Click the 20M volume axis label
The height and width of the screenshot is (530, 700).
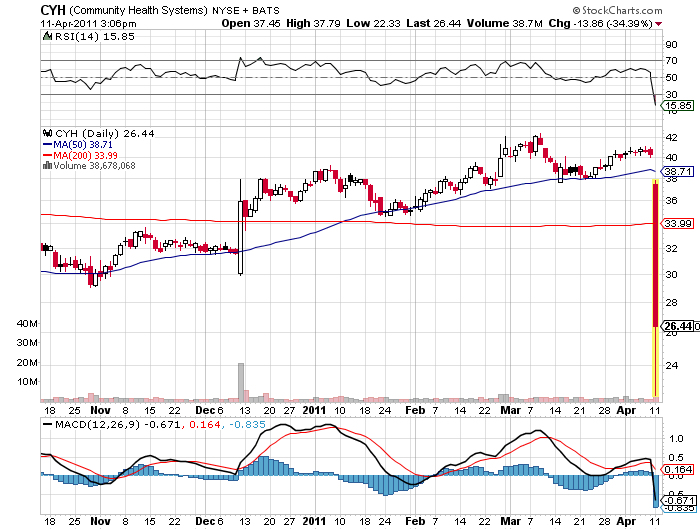[27, 363]
